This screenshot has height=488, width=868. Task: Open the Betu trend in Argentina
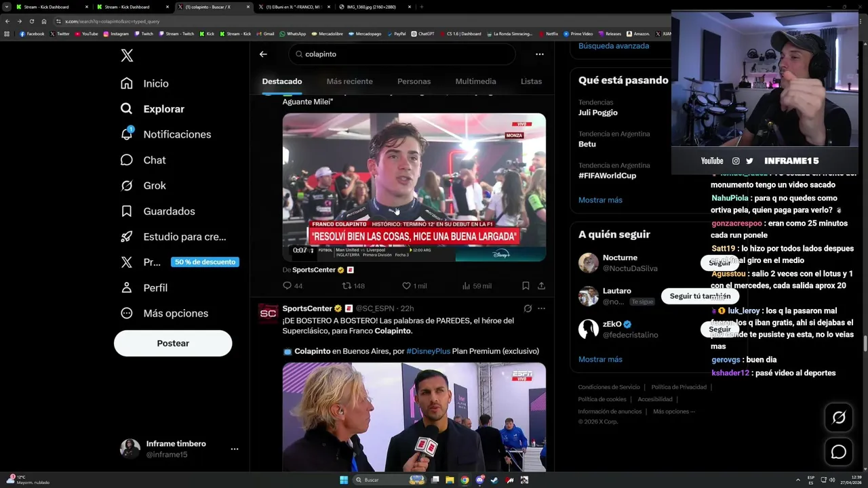tap(587, 144)
